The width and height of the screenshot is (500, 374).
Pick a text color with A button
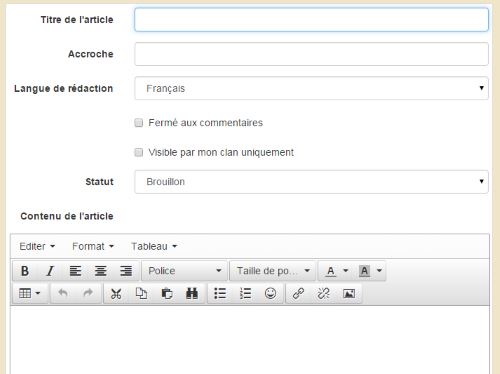click(331, 271)
